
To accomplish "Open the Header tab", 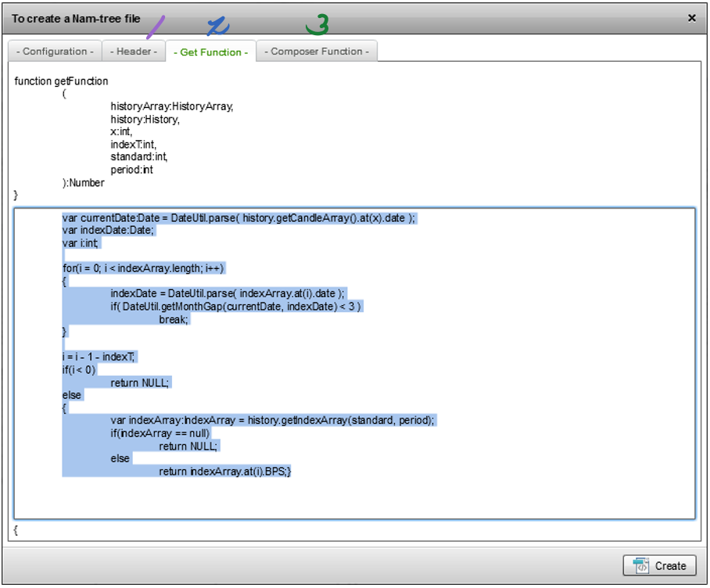I will tap(134, 51).
